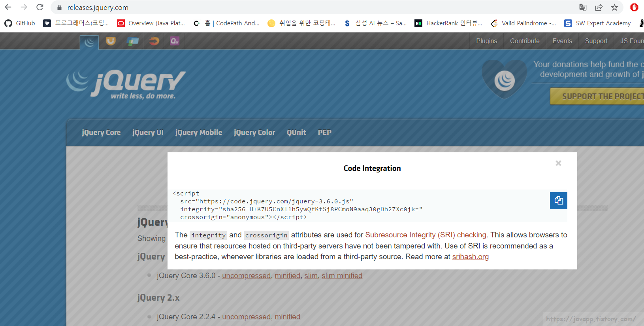Switch to jQuery Mobile tab

pos(199,133)
